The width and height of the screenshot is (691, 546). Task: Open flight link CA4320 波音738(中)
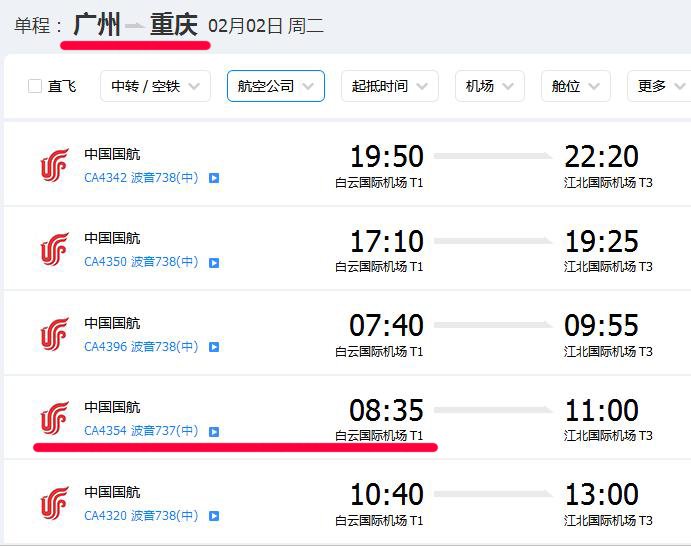141,515
